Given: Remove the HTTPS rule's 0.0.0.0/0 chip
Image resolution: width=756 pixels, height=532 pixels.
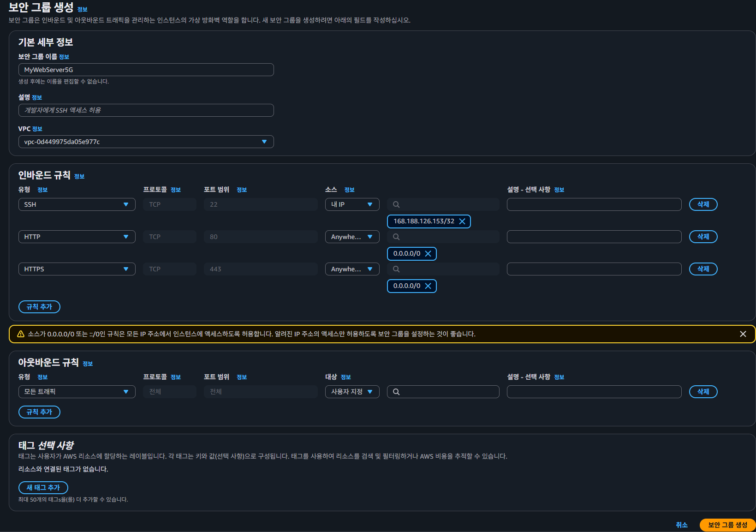Looking at the screenshot, I should 428,286.
